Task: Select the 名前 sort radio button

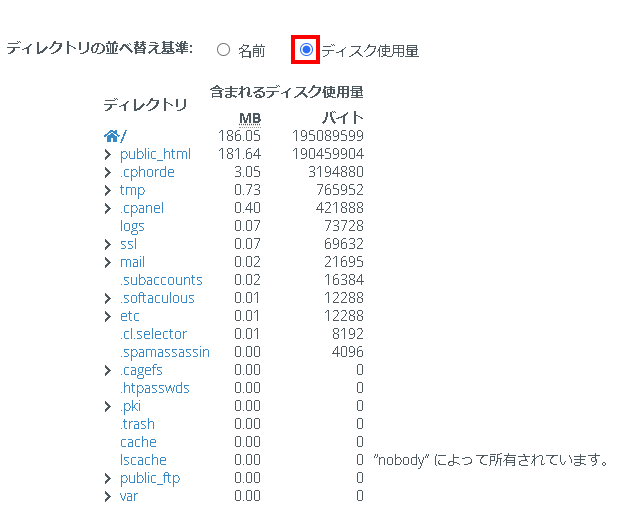Action: 223,50
